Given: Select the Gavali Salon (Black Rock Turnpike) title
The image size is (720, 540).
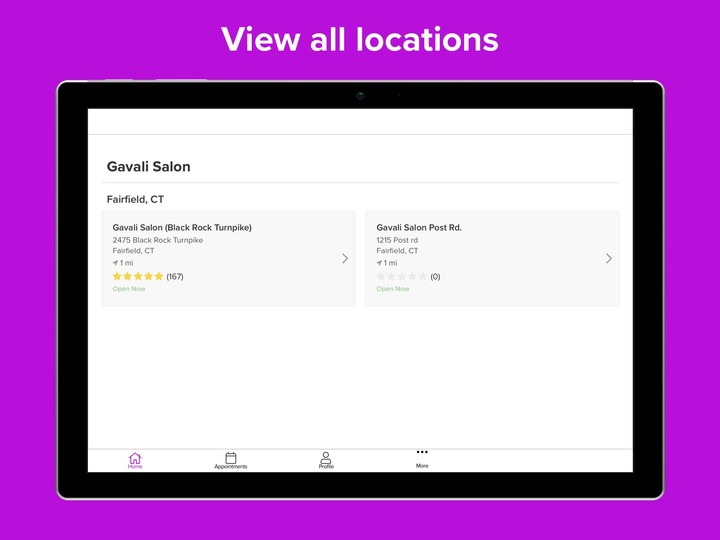Looking at the screenshot, I should click(182, 227).
